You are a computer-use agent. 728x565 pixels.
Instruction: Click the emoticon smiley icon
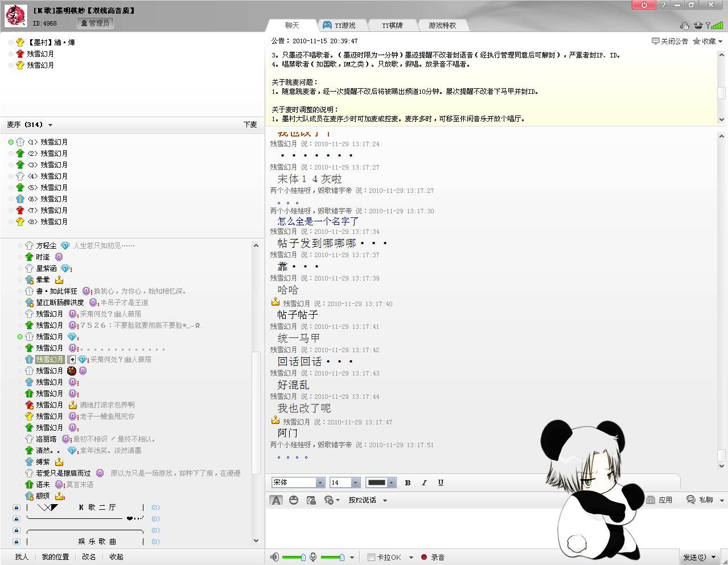294,500
